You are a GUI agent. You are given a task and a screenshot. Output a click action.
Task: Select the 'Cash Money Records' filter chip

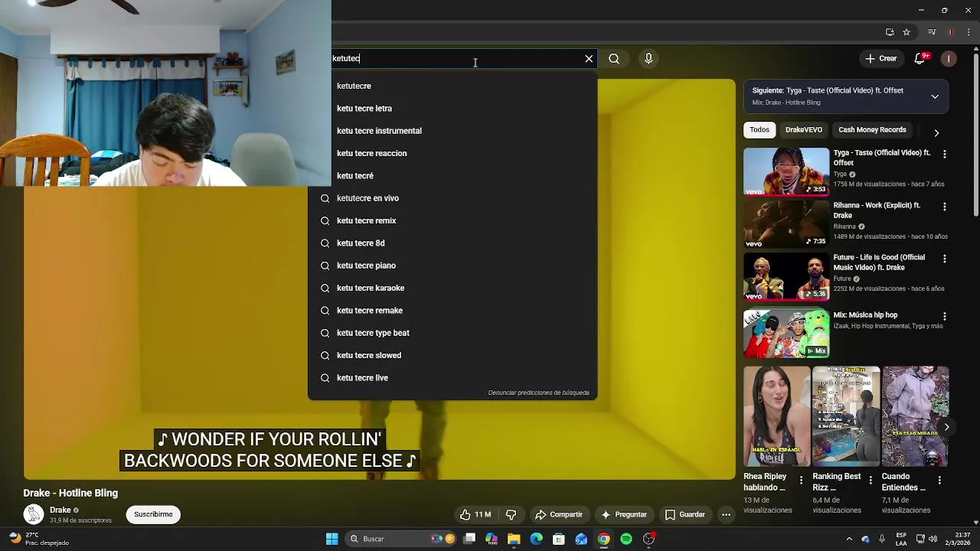(x=872, y=130)
